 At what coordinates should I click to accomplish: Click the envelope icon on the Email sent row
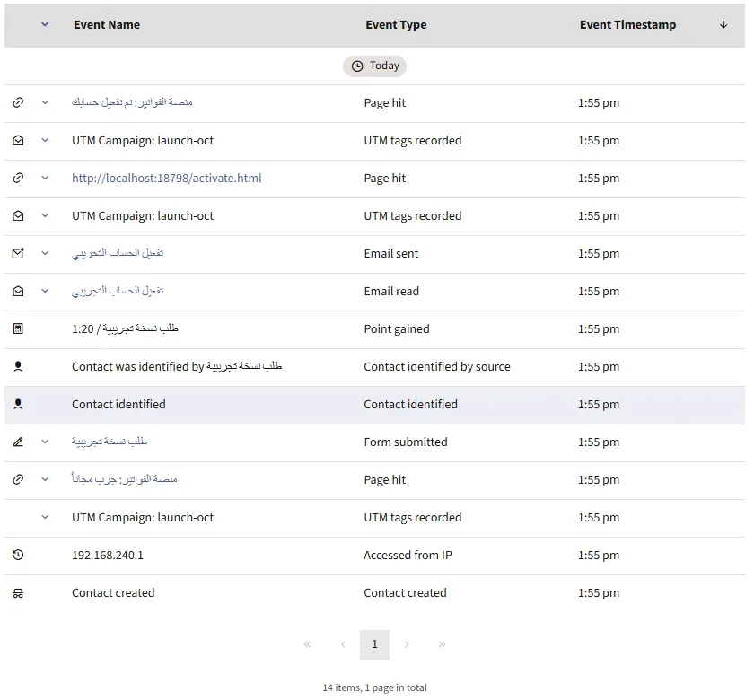pos(18,253)
